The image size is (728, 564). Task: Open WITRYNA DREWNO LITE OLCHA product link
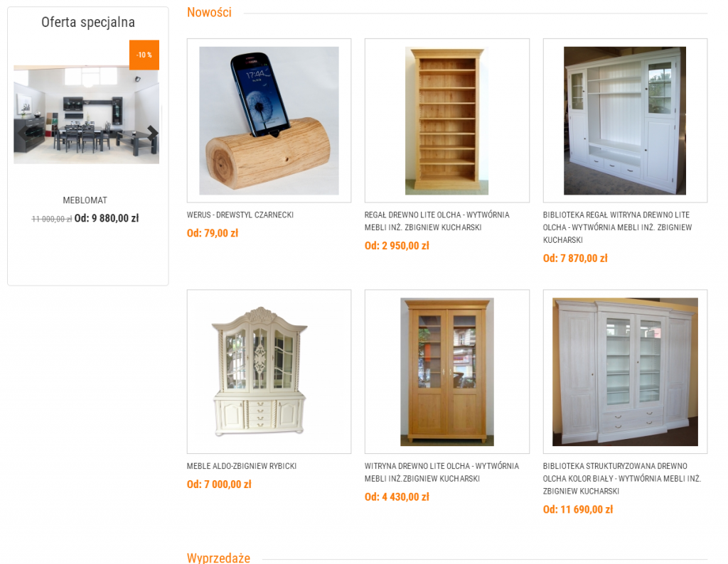441,472
